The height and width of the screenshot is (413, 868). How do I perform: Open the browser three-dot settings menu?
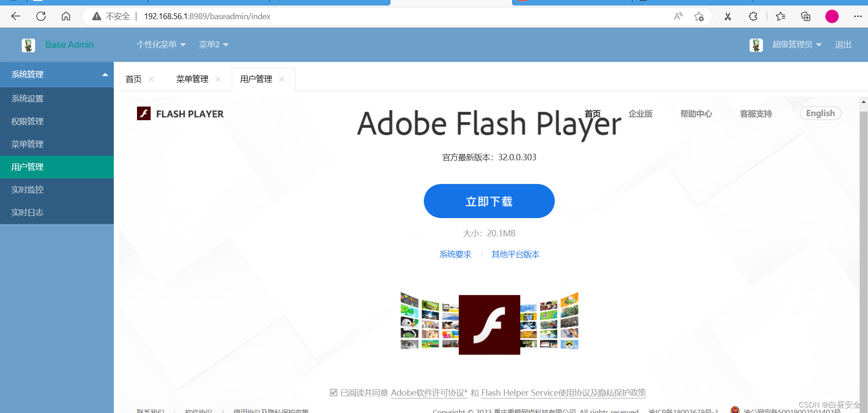pos(858,16)
